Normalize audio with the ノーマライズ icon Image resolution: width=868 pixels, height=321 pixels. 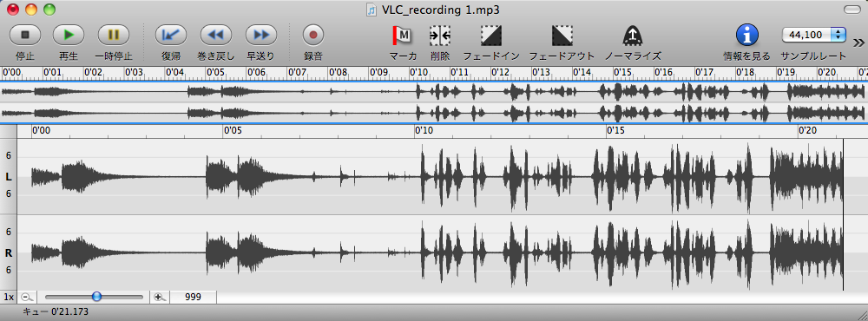[632, 36]
